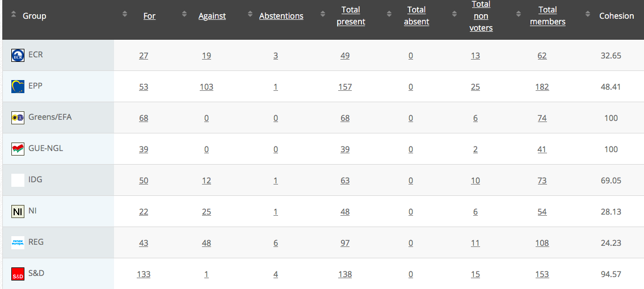Toggle sort arrows beside Group header
The height and width of the screenshot is (289, 644).
[x=13, y=15]
